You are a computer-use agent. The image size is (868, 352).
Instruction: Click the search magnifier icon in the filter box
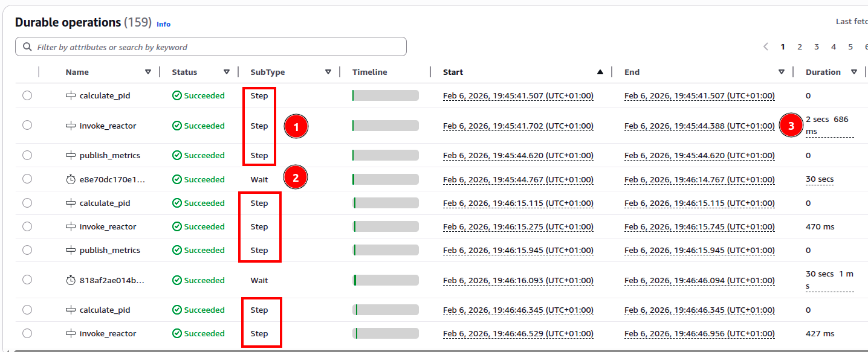(27, 46)
